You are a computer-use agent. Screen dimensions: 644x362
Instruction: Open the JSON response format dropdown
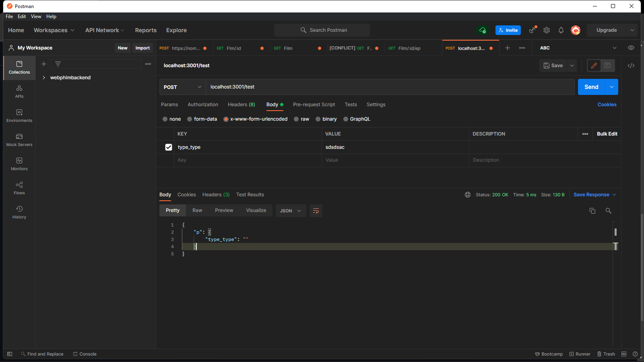coord(290,210)
